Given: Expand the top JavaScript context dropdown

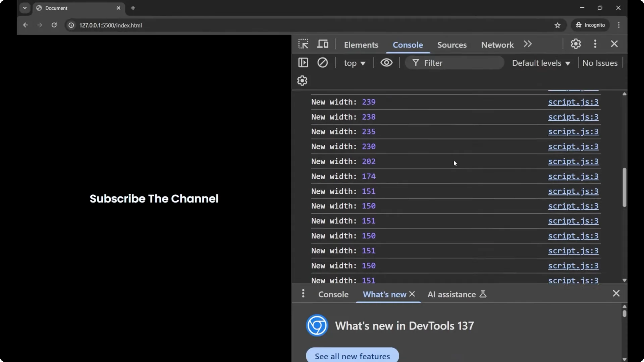Looking at the screenshot, I should pyautogui.click(x=354, y=63).
